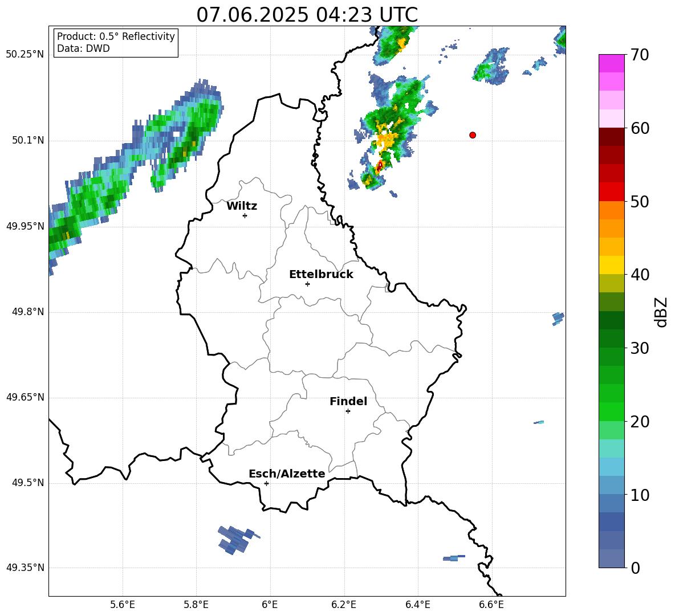Click the 70 tick on the colorbar
Screen dimensions: 675x616
(640, 55)
